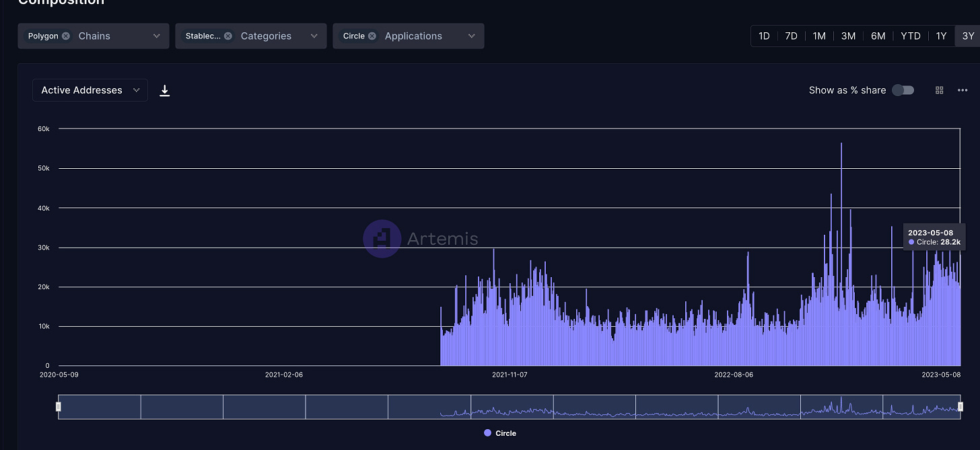Select the 3M time range

848,36
